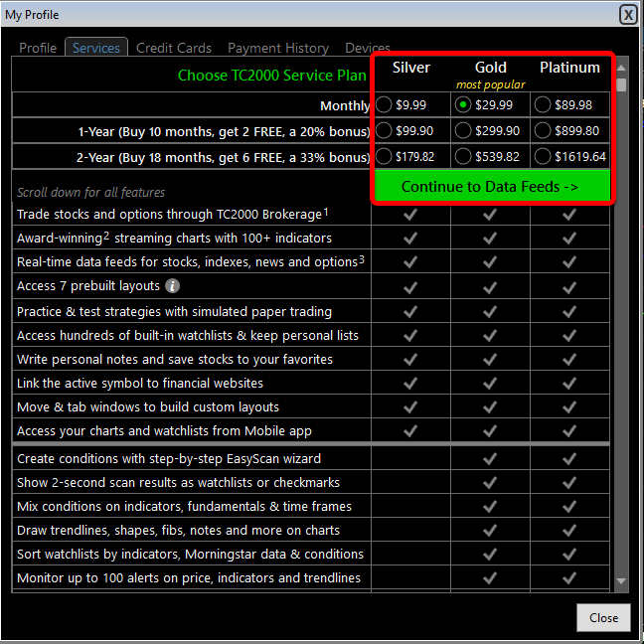Choose Silver 1-Year $99.90 option

coord(384,130)
